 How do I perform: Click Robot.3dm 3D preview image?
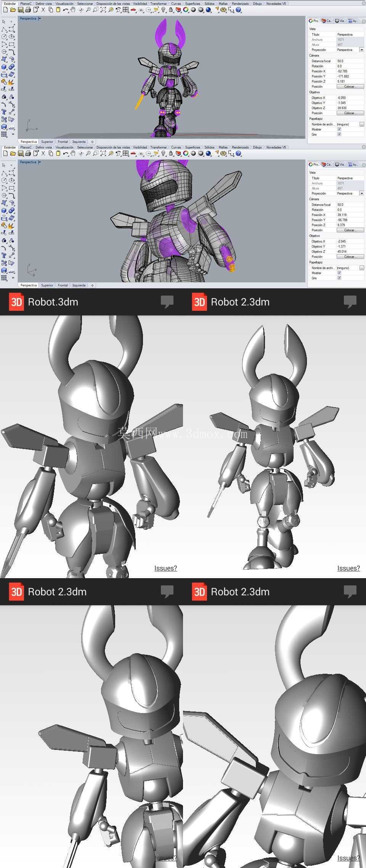point(91,446)
